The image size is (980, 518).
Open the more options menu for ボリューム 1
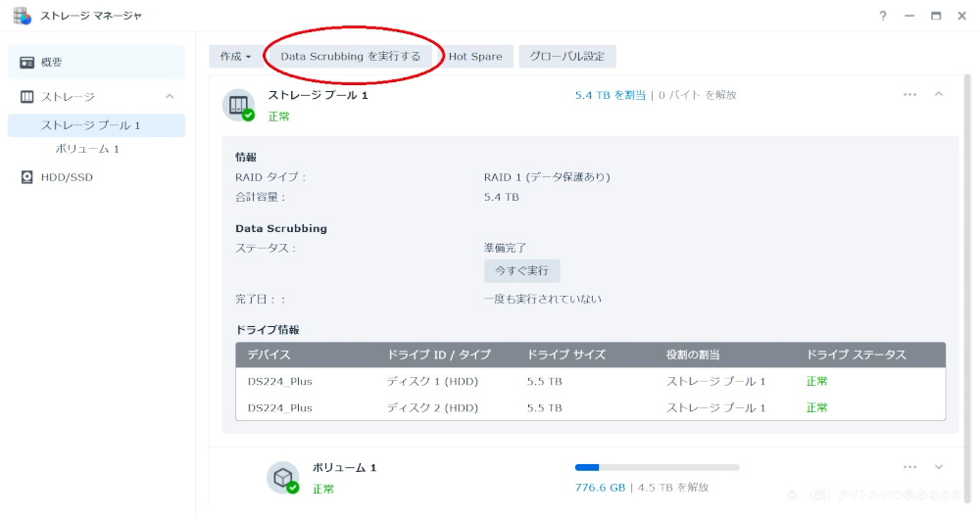point(910,467)
